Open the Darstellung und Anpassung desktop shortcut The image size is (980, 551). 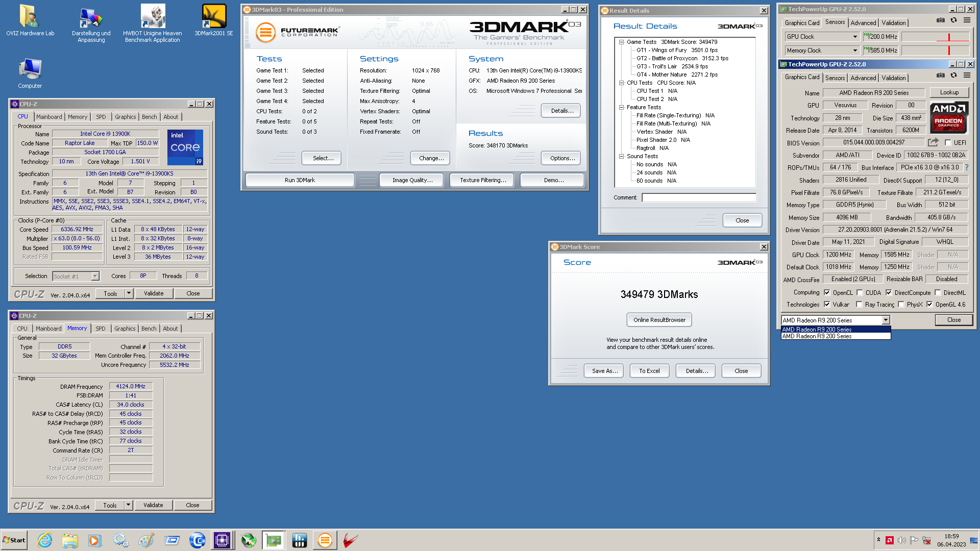pos(91,24)
